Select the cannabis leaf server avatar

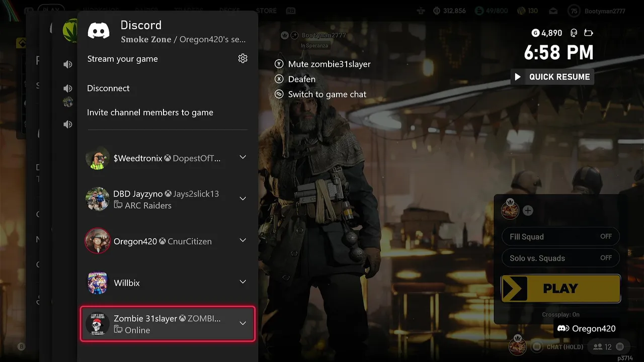pyautogui.click(x=70, y=30)
